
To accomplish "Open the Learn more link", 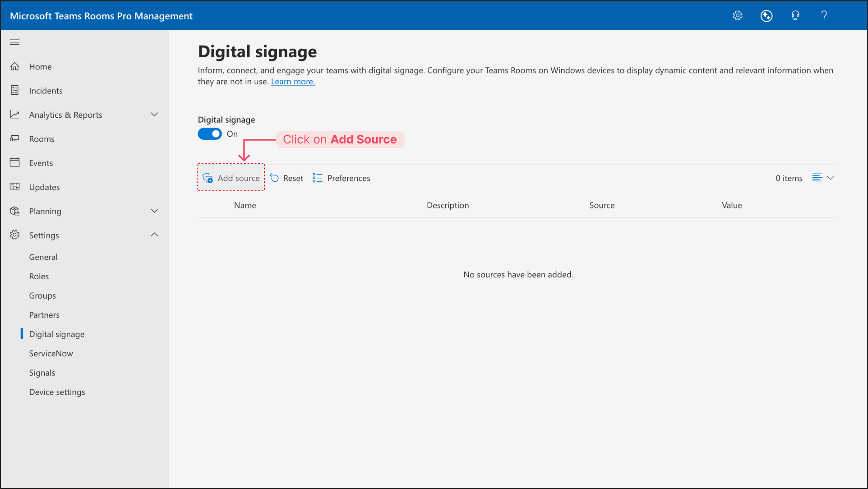I will (x=293, y=82).
